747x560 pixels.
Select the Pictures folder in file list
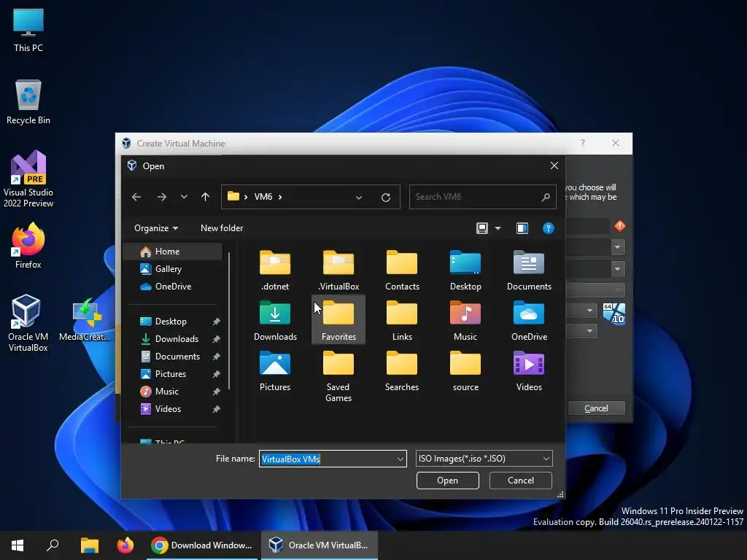tap(275, 371)
